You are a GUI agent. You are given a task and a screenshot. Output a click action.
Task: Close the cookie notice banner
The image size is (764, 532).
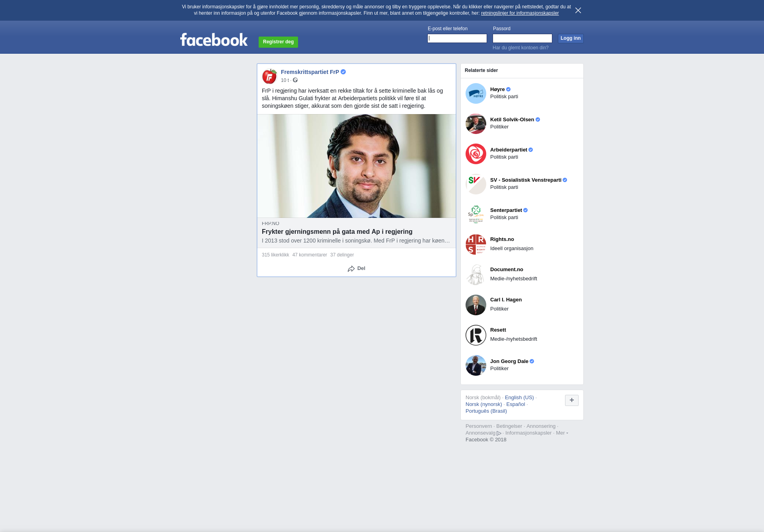coord(578,10)
